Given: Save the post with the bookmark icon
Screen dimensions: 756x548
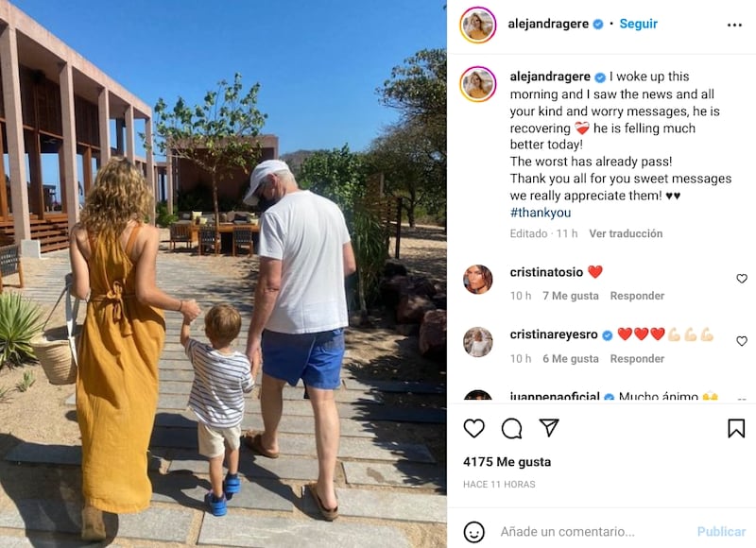Looking at the screenshot, I should point(736,428).
